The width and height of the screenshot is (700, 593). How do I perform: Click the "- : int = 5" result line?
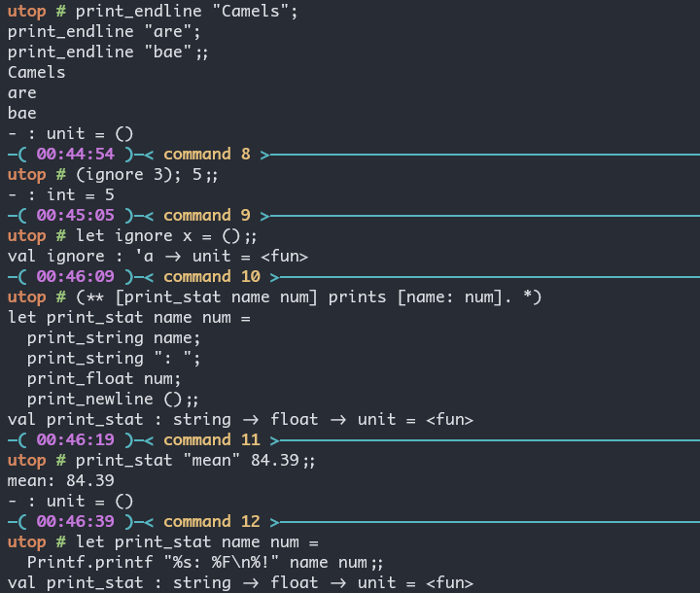point(61,194)
